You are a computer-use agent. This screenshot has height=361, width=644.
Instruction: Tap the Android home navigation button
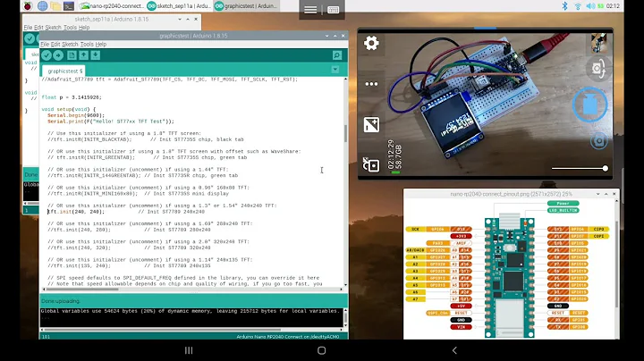point(322,350)
